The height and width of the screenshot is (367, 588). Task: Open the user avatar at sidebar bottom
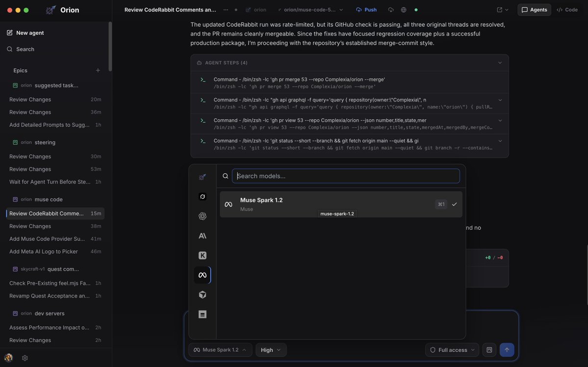coord(8,358)
